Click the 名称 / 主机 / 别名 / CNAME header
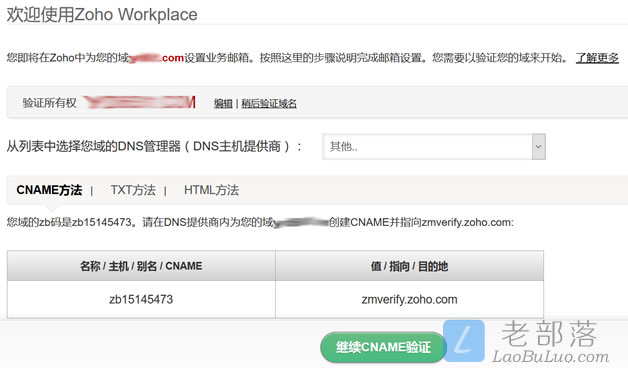Screen dimensions: 628x368 pyautogui.click(x=141, y=266)
